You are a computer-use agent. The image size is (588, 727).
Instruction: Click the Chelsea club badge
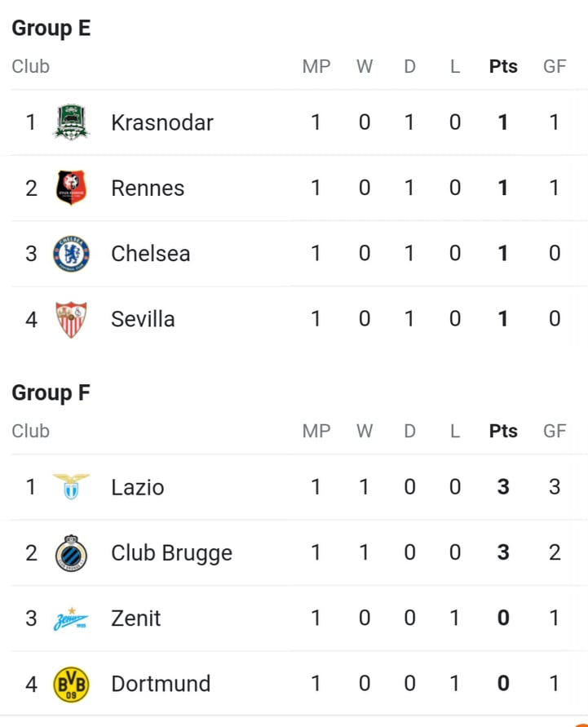coord(71,254)
